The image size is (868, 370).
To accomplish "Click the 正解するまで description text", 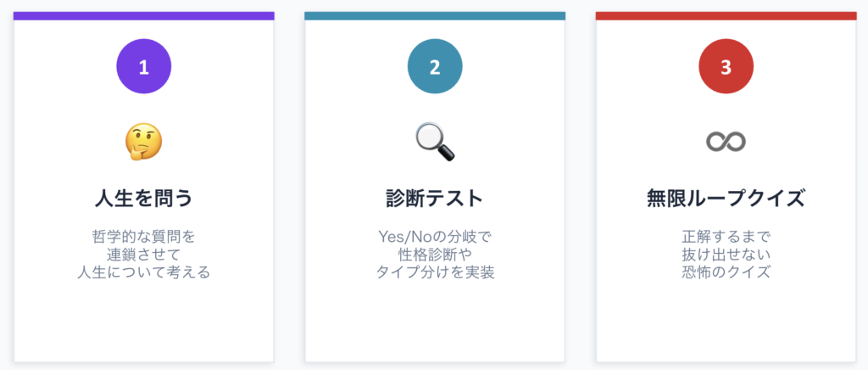I will (x=726, y=236).
